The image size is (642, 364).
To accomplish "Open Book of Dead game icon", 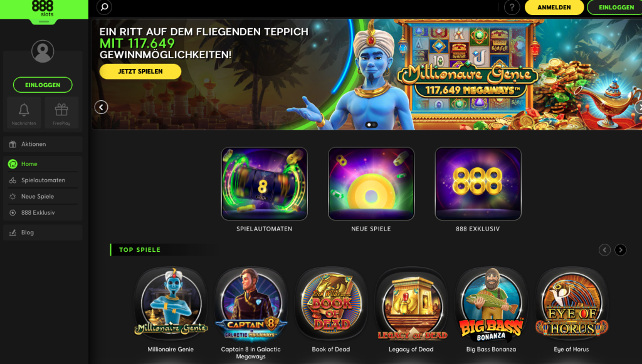I will 331,303.
